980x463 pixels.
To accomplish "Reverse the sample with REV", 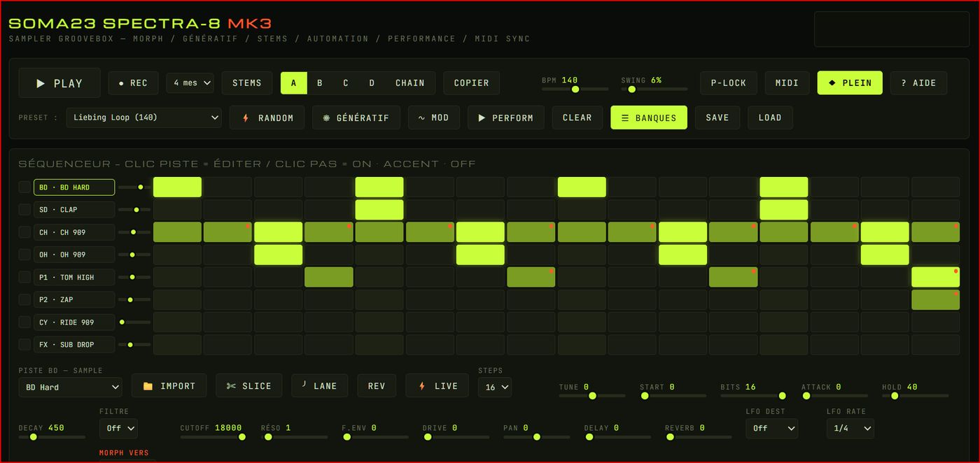I will [377, 385].
